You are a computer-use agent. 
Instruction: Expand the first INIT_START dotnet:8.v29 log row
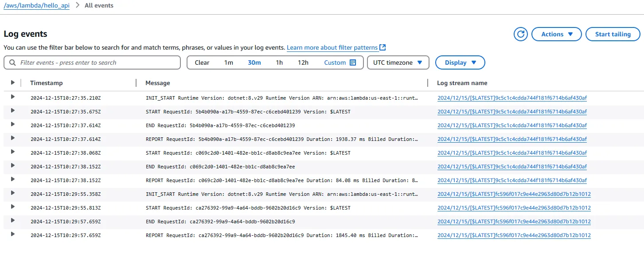click(x=13, y=97)
